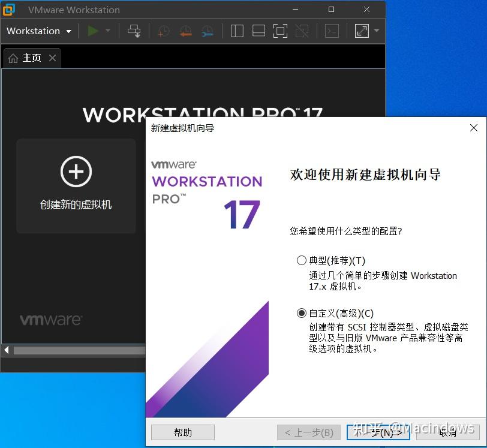Click the 新建虚拟机向导 dialog title
Image resolution: width=487 pixels, height=448 pixels.
(x=182, y=128)
